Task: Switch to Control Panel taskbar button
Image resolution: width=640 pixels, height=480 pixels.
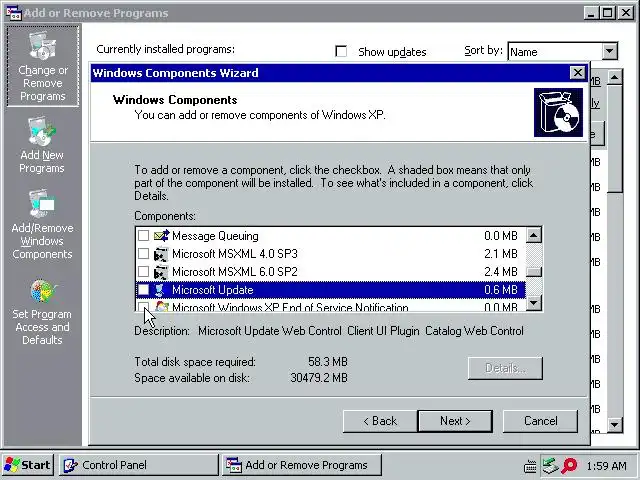Action: point(139,465)
